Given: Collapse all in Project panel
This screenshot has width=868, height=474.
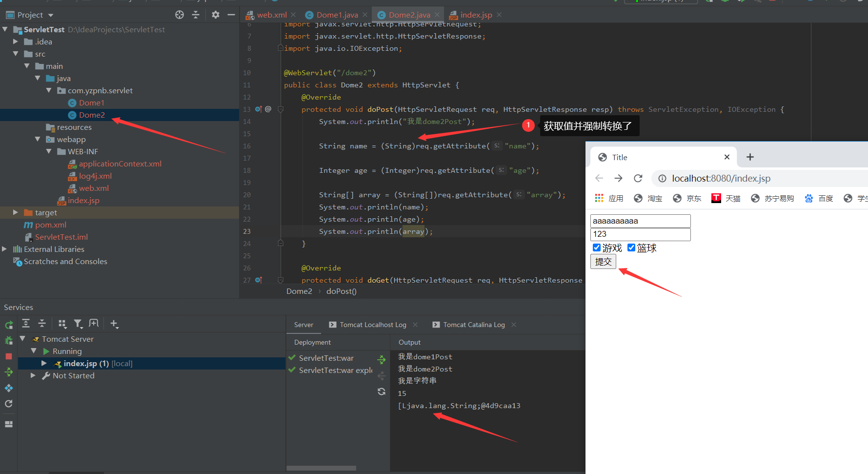Looking at the screenshot, I should click(196, 15).
